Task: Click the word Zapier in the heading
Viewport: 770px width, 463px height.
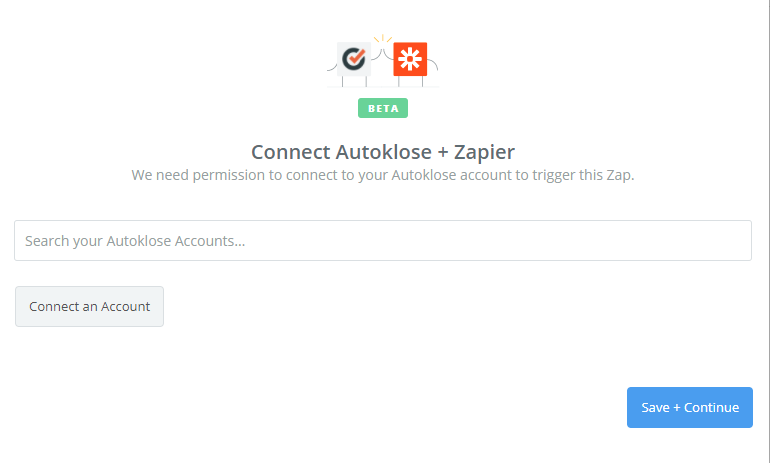Action: coord(484,153)
